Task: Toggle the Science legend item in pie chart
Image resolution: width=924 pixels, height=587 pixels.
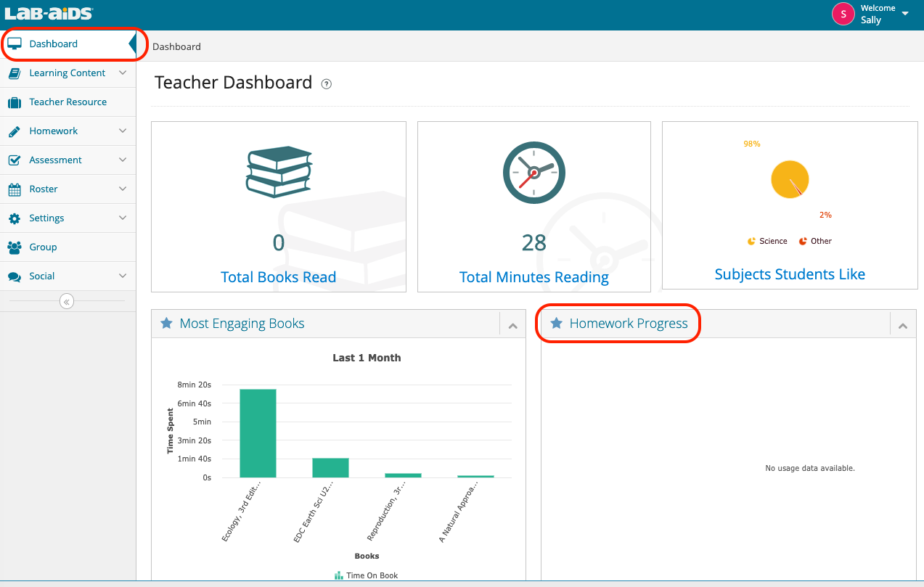Action: pyautogui.click(x=767, y=242)
